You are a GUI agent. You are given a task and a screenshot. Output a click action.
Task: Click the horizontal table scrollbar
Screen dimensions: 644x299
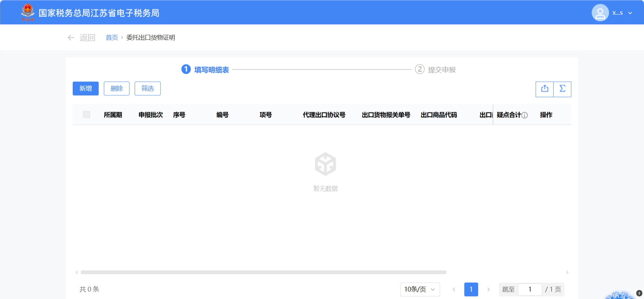(263, 272)
